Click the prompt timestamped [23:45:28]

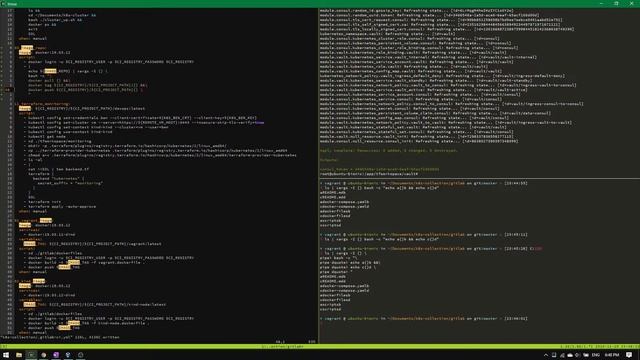point(431,249)
